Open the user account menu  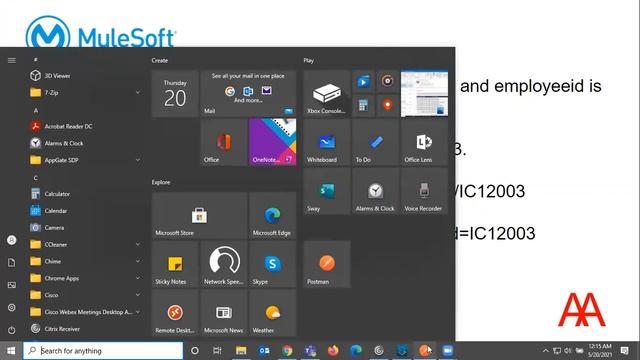(11, 240)
